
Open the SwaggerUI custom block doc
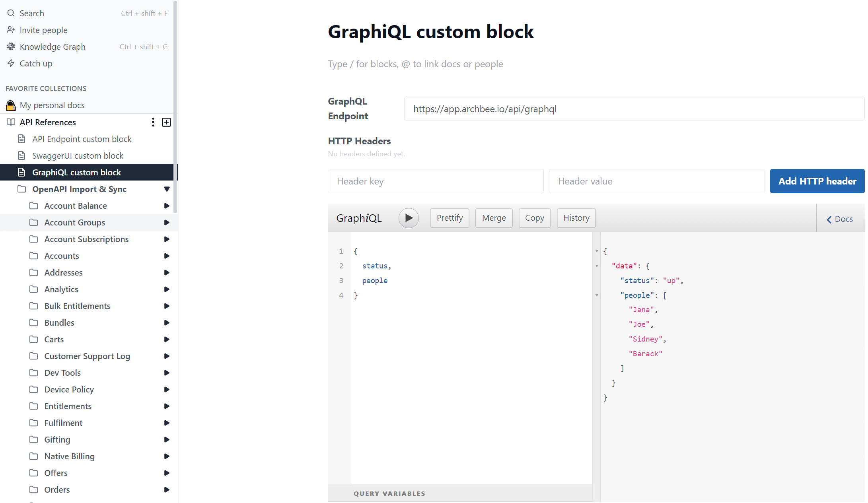click(78, 155)
